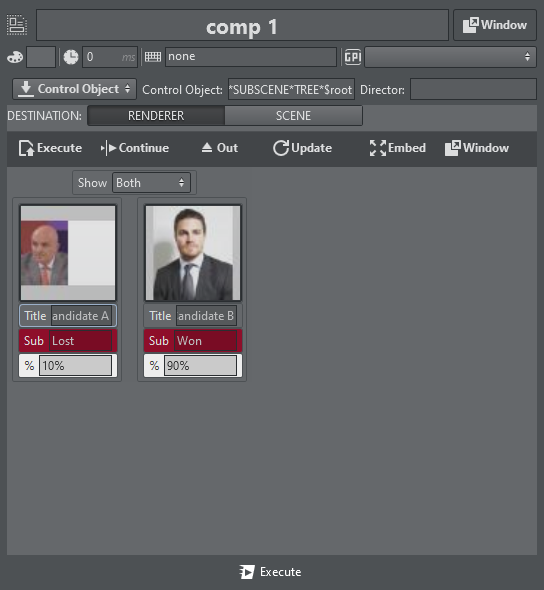Click the Continue playback button
Image resolution: width=544 pixels, height=590 pixels.
135,148
